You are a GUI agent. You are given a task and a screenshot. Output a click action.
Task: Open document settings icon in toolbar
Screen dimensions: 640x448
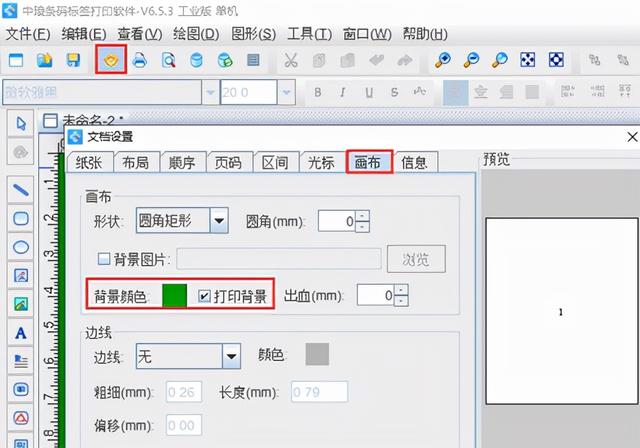[x=110, y=61]
